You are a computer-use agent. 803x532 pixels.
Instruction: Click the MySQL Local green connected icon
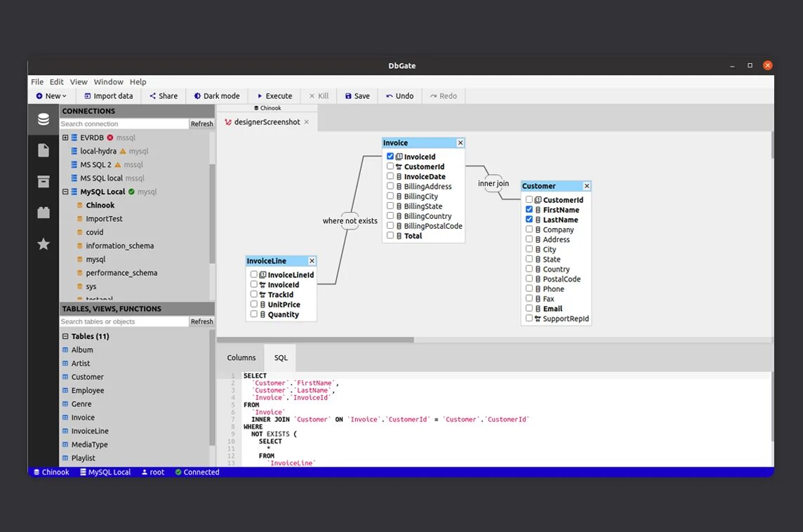pos(131,192)
